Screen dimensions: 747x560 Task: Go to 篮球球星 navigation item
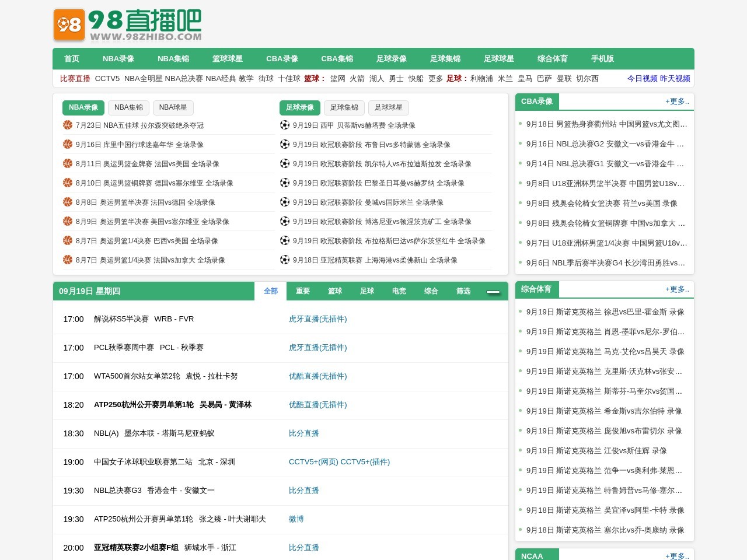pos(228,58)
